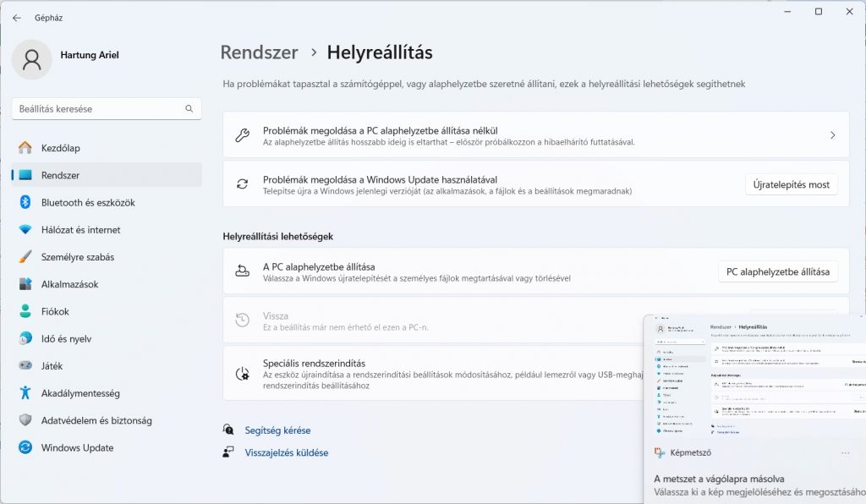The image size is (866, 504).
Task: Click the Személyre szabás brush icon
Action: [25, 257]
